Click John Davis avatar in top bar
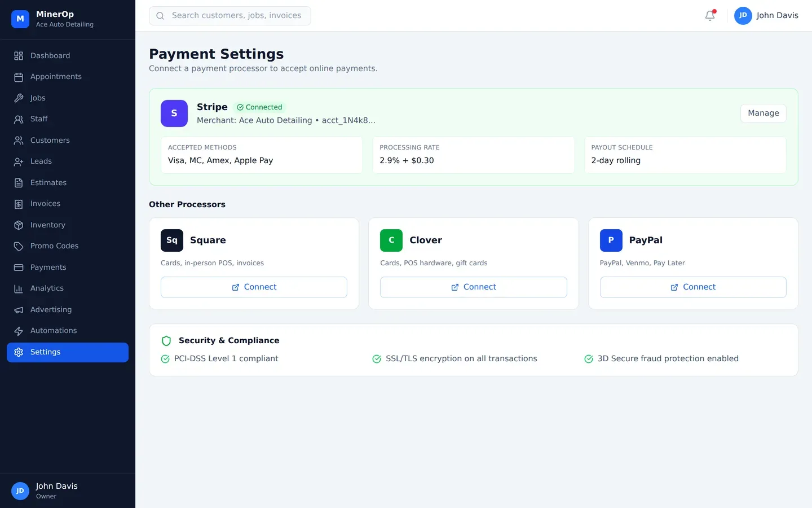This screenshot has height=508, width=812. pyautogui.click(x=743, y=16)
